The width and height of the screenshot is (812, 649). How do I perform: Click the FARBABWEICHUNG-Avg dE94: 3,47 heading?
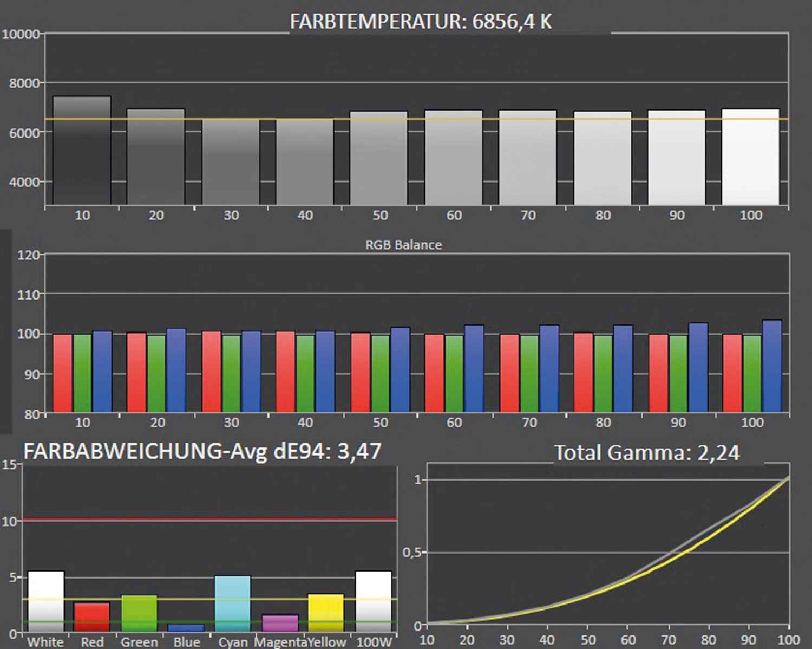(202, 451)
